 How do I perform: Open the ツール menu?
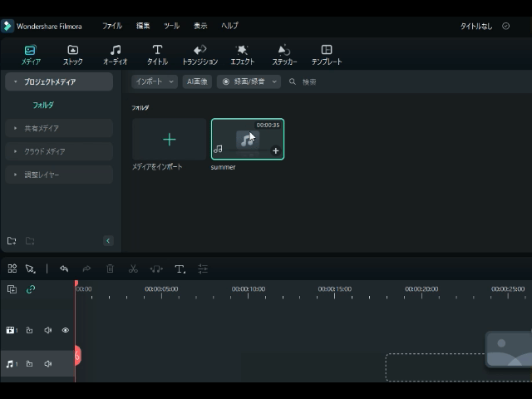(171, 26)
